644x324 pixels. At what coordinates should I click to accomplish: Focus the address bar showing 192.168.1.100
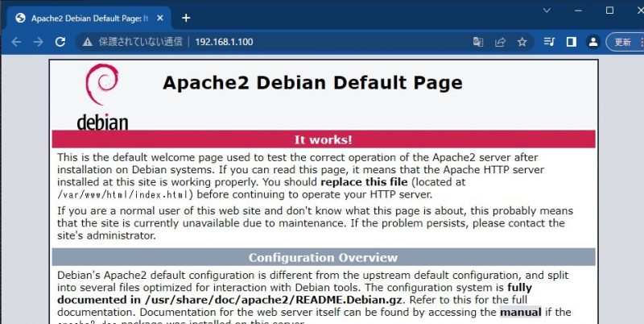coord(304,42)
